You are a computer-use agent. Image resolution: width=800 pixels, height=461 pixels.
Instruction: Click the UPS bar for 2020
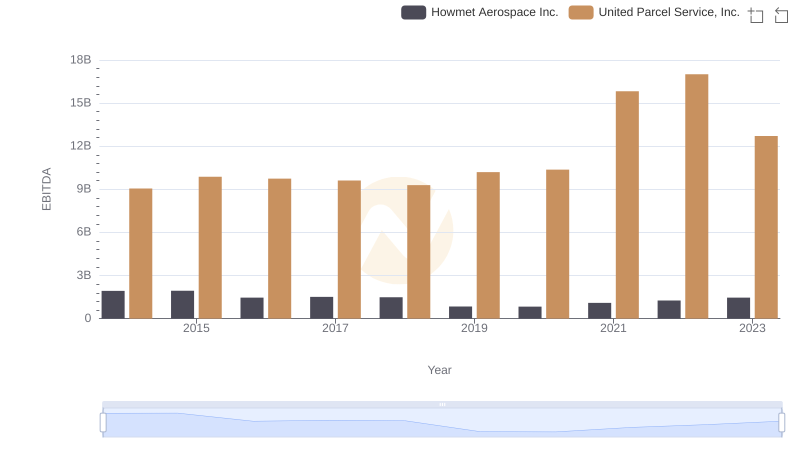pyautogui.click(x=558, y=244)
